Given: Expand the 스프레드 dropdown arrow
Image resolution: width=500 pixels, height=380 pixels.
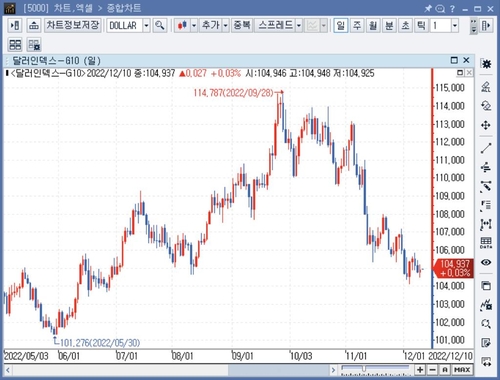Looking at the screenshot, I should pyautogui.click(x=299, y=26).
